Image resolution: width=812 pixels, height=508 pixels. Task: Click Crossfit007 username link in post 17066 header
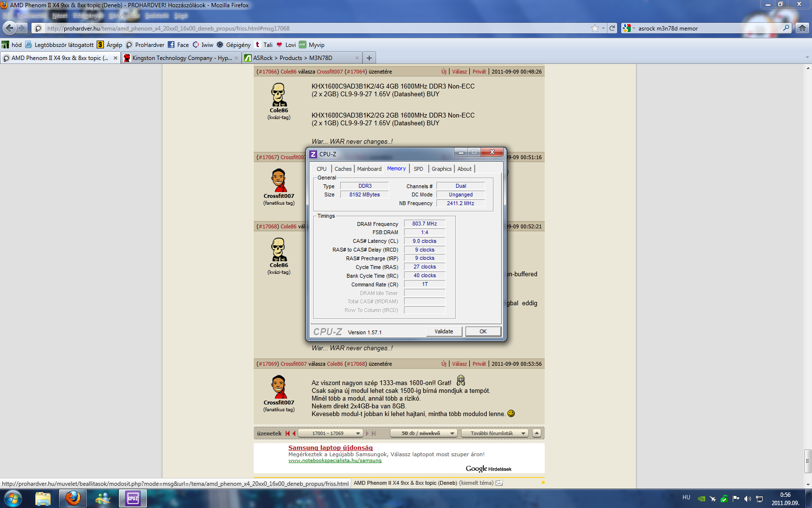tap(330, 72)
